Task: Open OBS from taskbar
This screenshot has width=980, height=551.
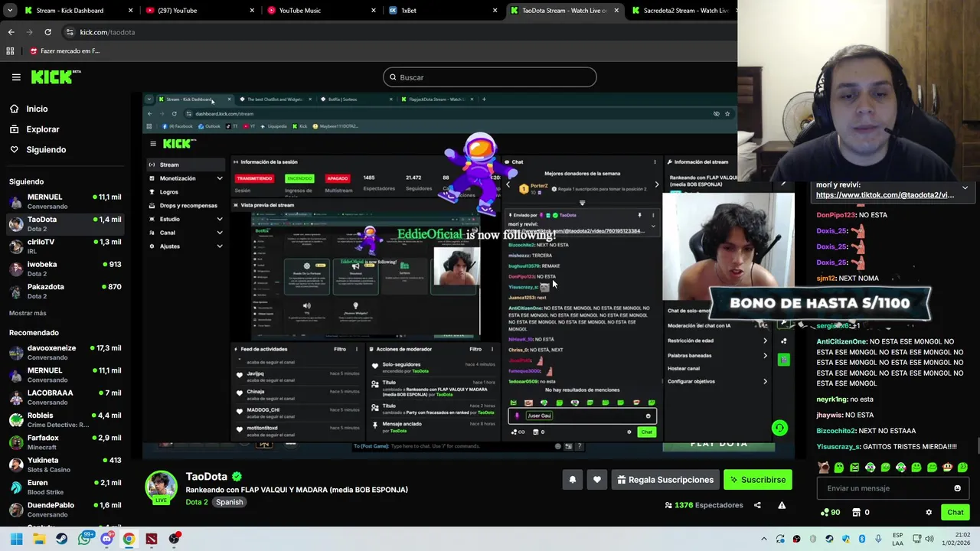Action: click(x=175, y=539)
